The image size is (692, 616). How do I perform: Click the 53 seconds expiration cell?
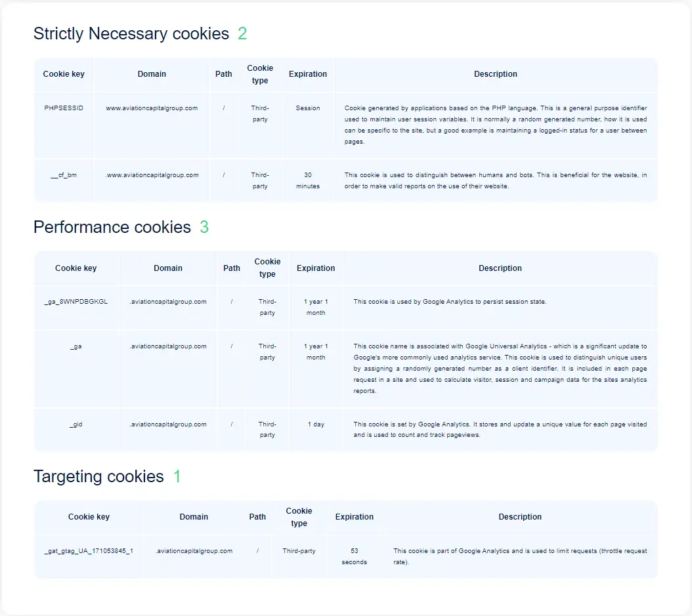(x=355, y=556)
